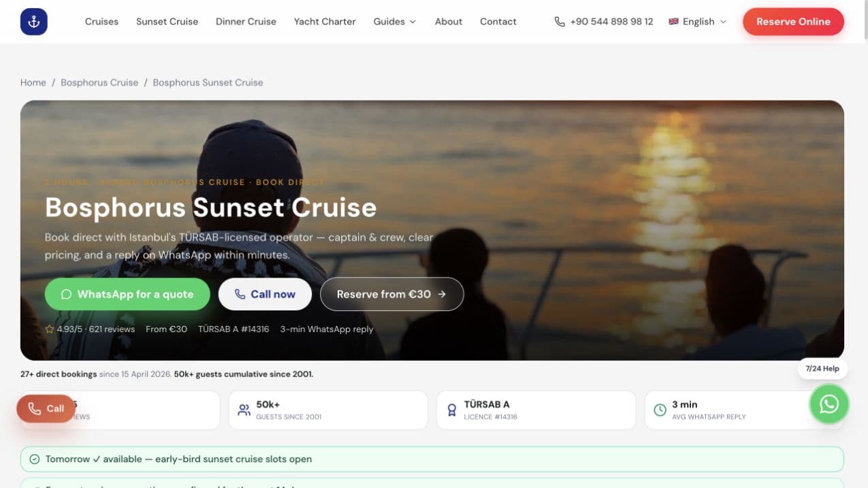This screenshot has height=488, width=868.
Task: Open Bosphorus Cruise breadcrumb link
Action: pos(99,82)
